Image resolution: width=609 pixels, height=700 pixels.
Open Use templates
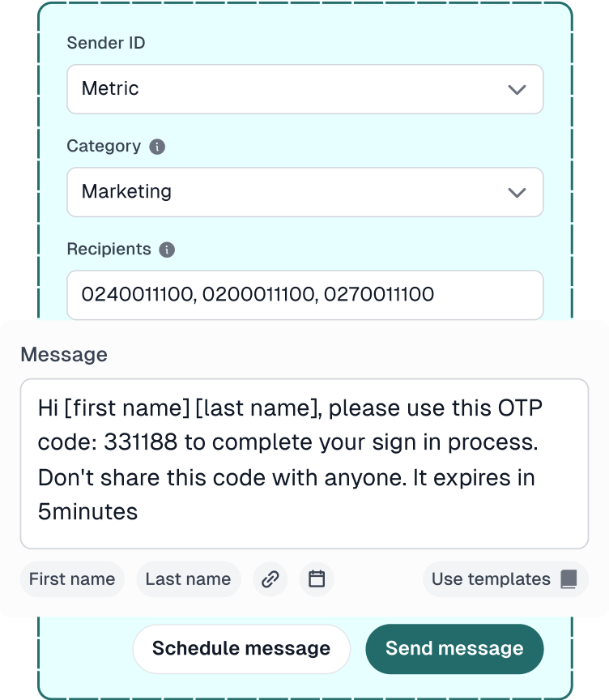(491, 579)
